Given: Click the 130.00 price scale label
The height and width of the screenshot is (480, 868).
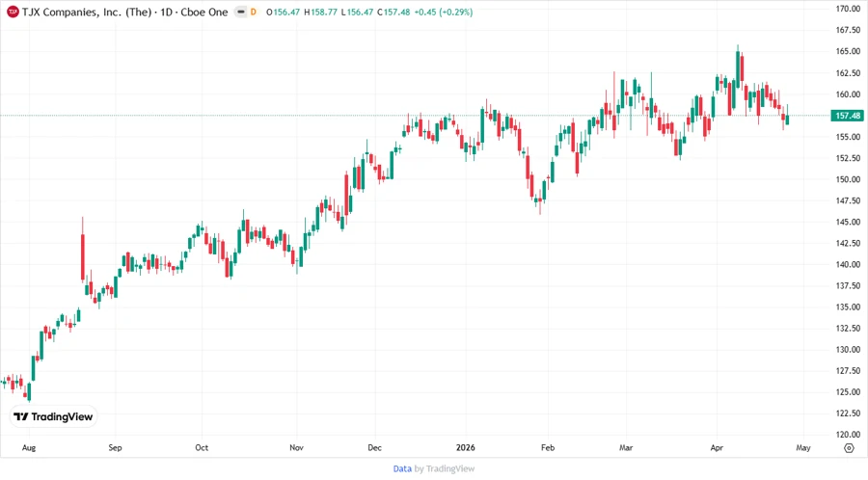Looking at the screenshot, I should pyautogui.click(x=848, y=350).
